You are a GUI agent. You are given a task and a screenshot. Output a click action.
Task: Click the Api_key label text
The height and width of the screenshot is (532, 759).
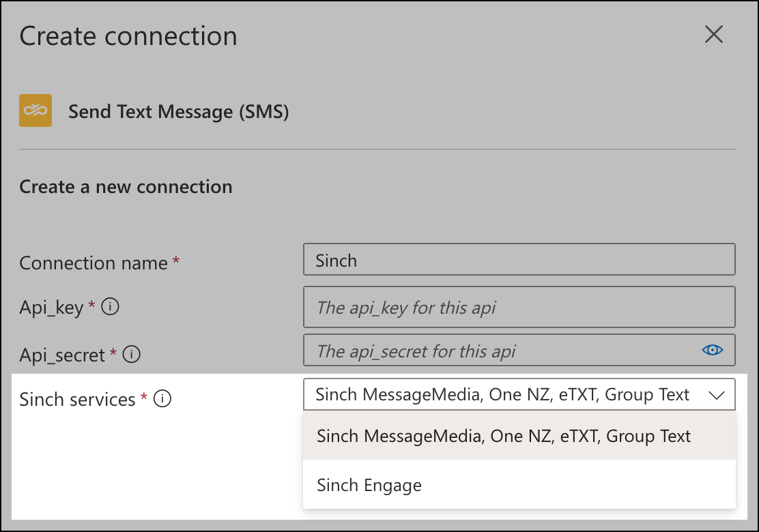(x=51, y=308)
